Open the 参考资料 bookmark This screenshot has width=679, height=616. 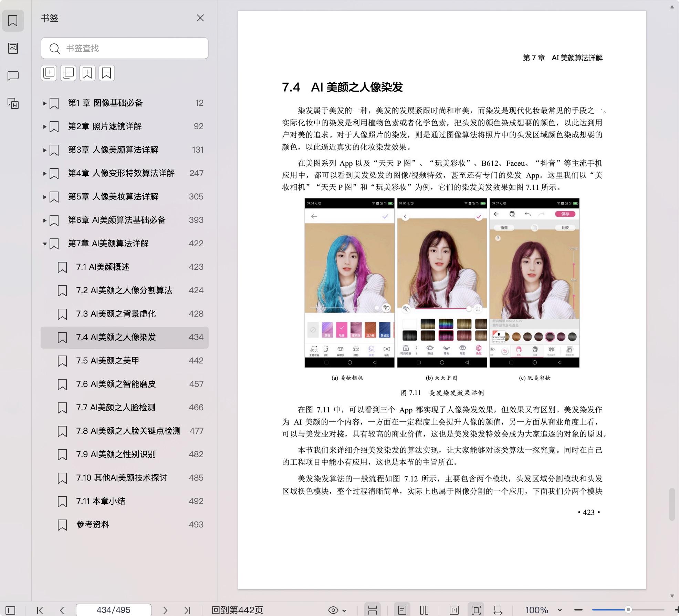point(125,525)
